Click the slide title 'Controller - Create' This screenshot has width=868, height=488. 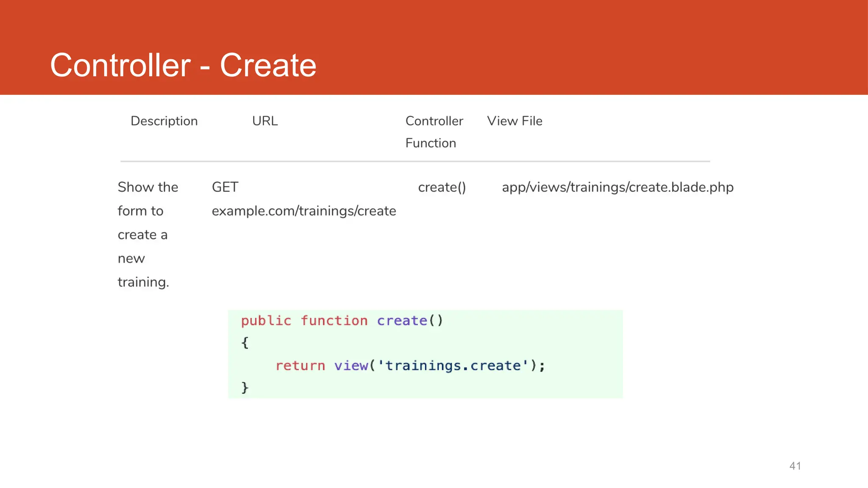tap(183, 65)
